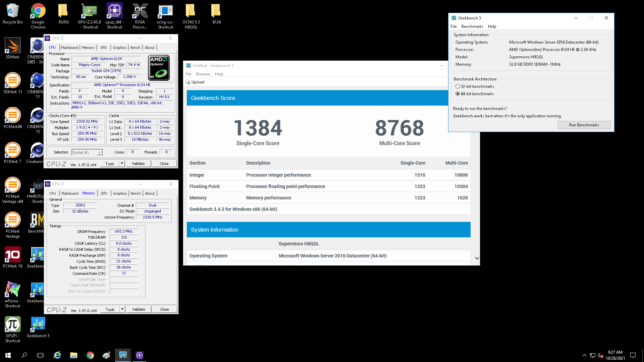This screenshot has height=362, width=644.
Task: Launch EVGA Precision desktop icon
Action: [x=140, y=16]
